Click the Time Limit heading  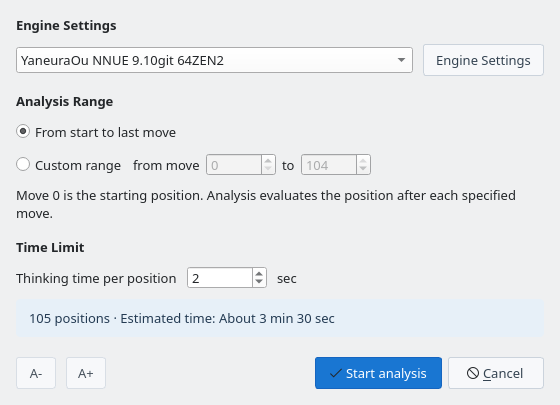pos(50,247)
